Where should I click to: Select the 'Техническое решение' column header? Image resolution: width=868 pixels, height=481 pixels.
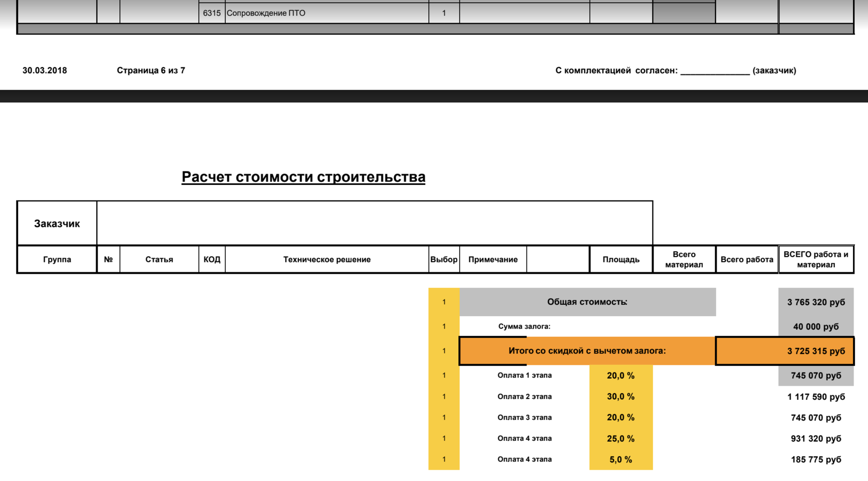(x=327, y=259)
